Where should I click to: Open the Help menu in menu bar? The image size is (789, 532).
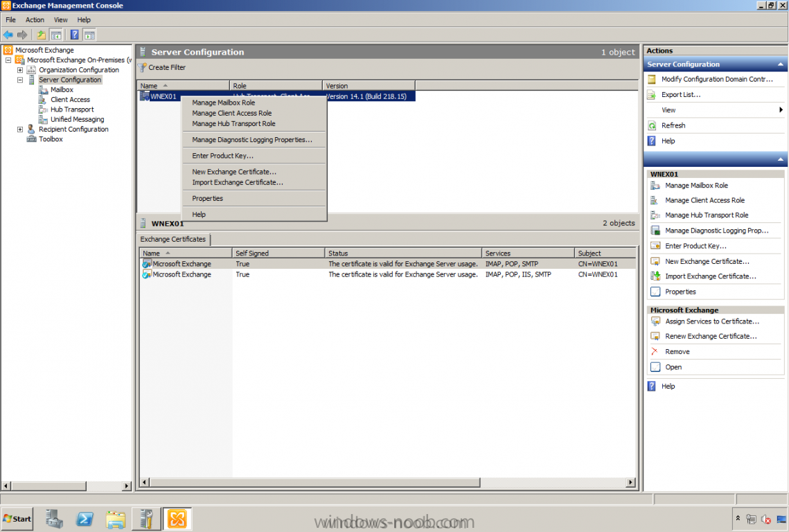coord(84,19)
